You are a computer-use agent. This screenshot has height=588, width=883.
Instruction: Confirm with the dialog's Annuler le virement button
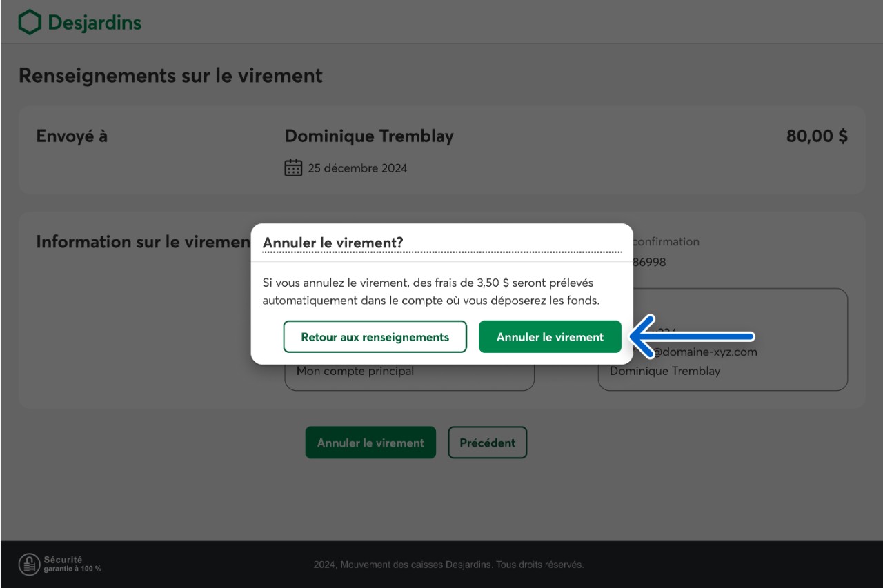(550, 337)
